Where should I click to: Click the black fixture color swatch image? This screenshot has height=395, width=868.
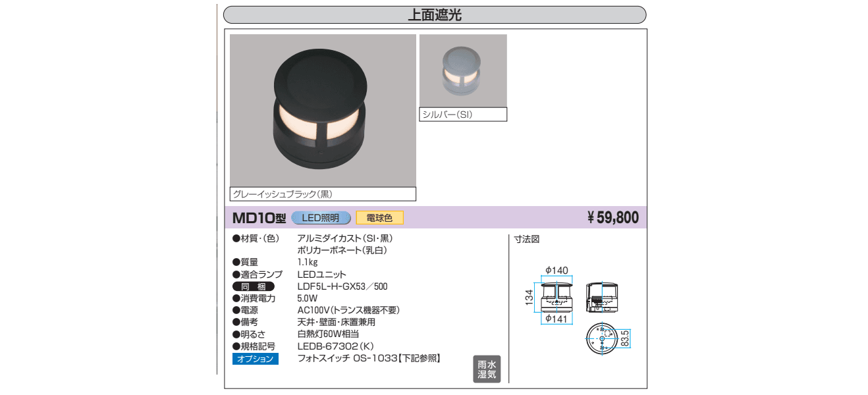323,112
